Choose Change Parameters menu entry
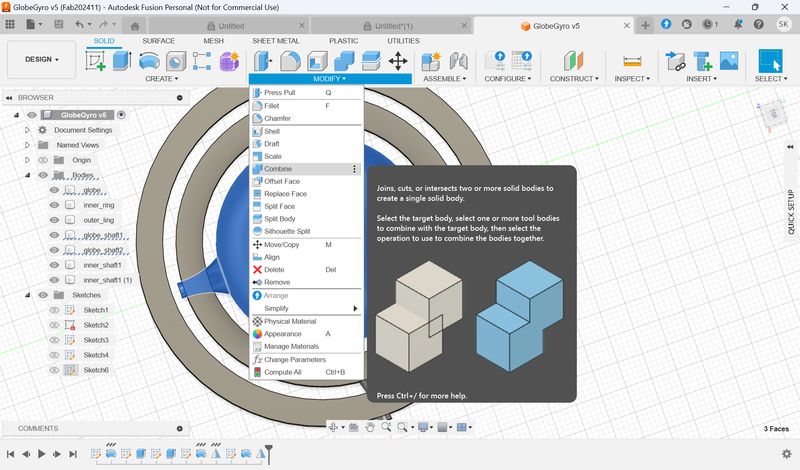 [307, 360]
